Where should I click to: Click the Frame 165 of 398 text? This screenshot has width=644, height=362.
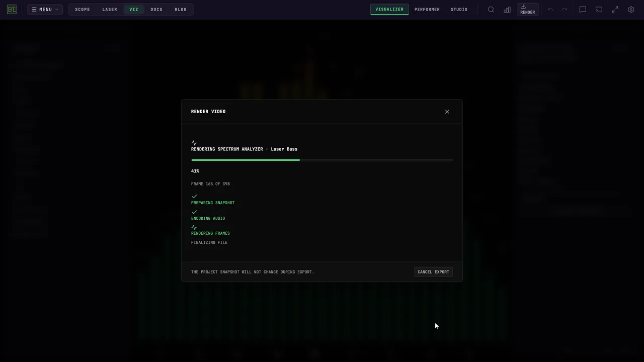pos(210,184)
